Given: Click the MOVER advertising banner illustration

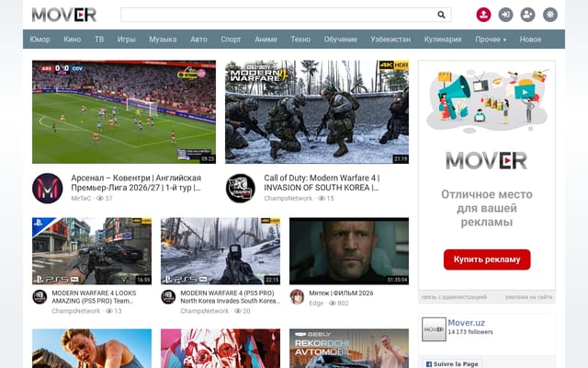Looking at the screenshot, I should [x=487, y=101].
